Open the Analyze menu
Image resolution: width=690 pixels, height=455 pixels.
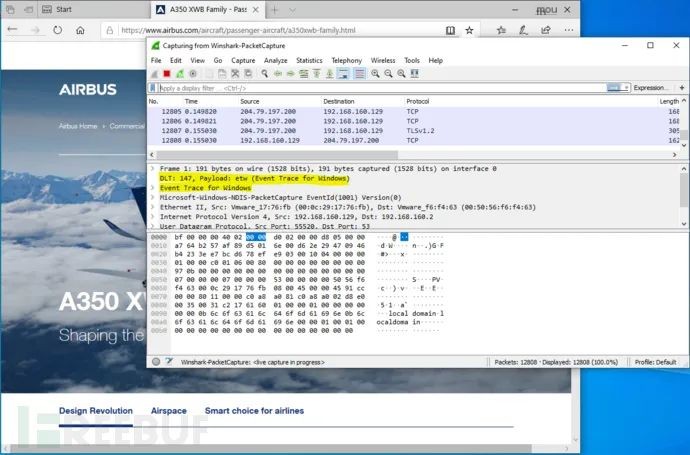click(275, 60)
